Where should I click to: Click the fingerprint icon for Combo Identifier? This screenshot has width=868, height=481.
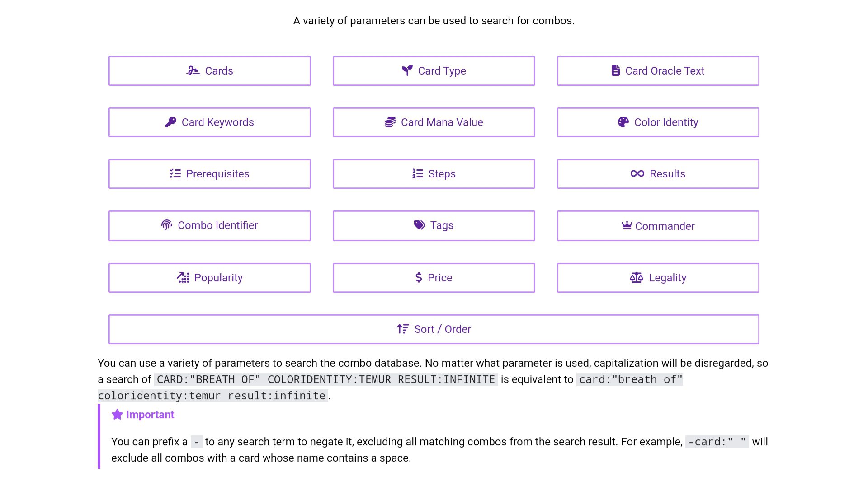tap(167, 225)
